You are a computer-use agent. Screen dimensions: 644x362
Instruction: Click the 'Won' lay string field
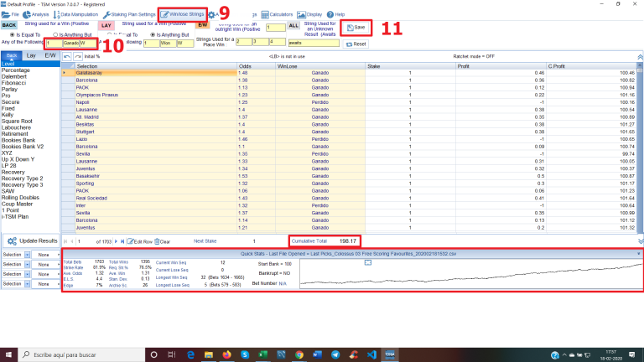pos(168,43)
